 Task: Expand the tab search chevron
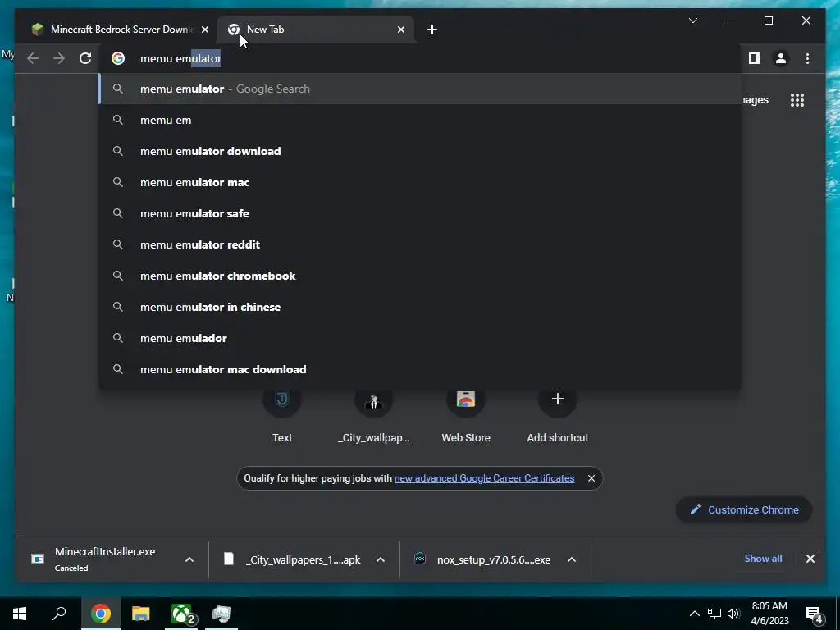692,21
